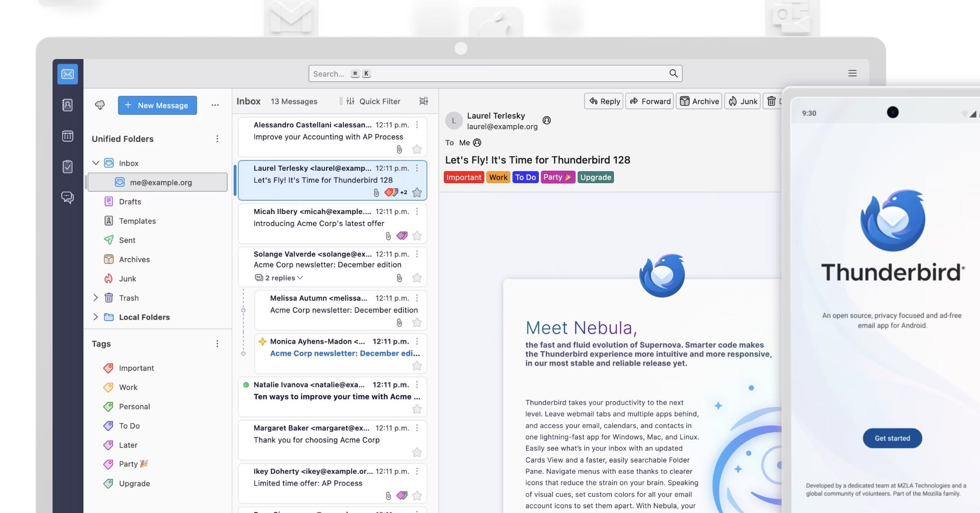Open the Tasks sidebar icon
The height and width of the screenshot is (513, 980).
coord(67,167)
